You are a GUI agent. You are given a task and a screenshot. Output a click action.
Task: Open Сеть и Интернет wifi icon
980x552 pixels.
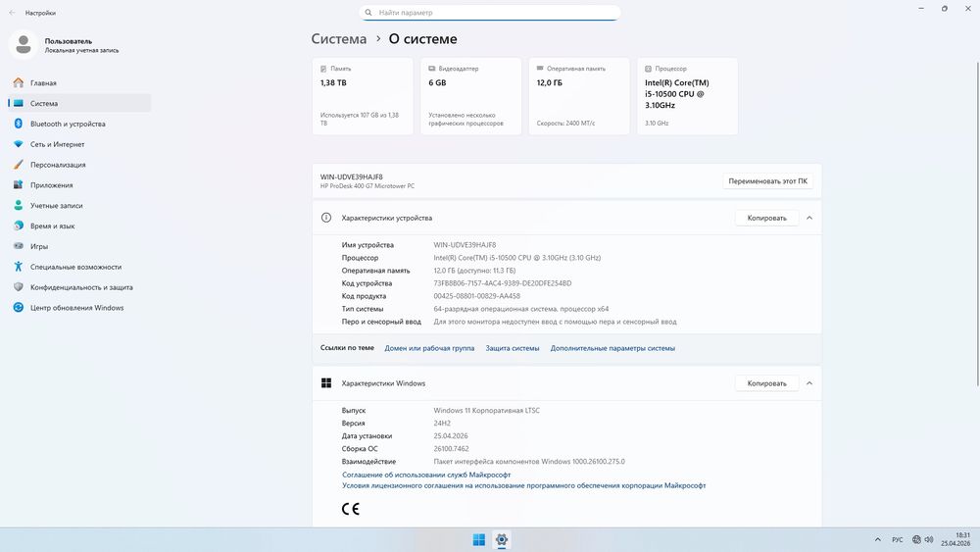[18, 144]
